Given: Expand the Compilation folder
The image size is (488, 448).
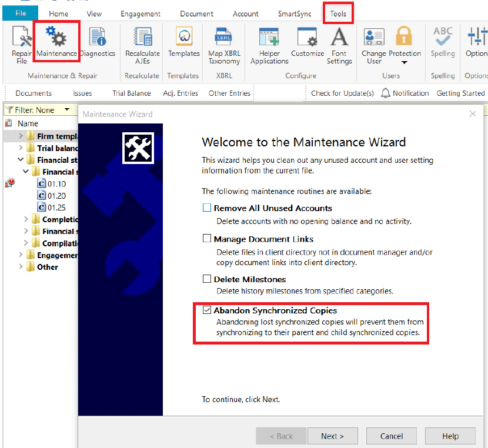Looking at the screenshot, I should 26,243.
